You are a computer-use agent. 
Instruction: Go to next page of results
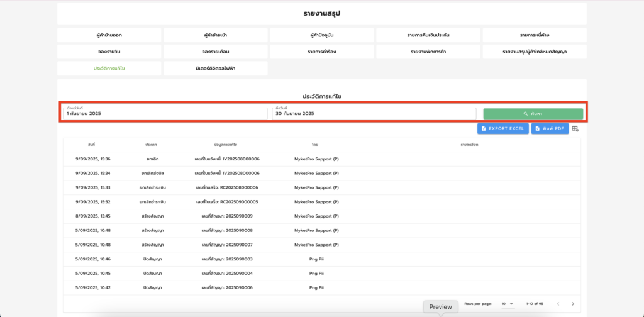(573, 304)
